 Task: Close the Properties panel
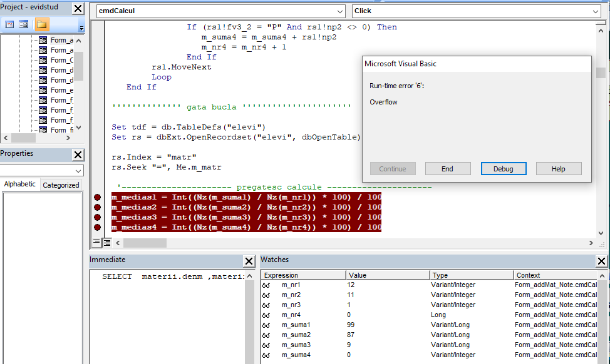(x=78, y=154)
